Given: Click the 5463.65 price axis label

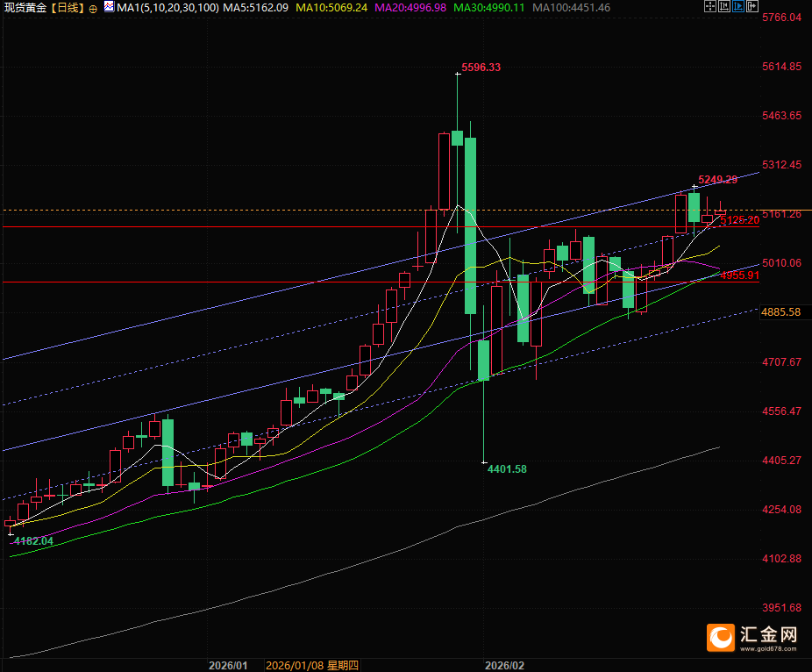Looking at the screenshot, I should [x=781, y=116].
